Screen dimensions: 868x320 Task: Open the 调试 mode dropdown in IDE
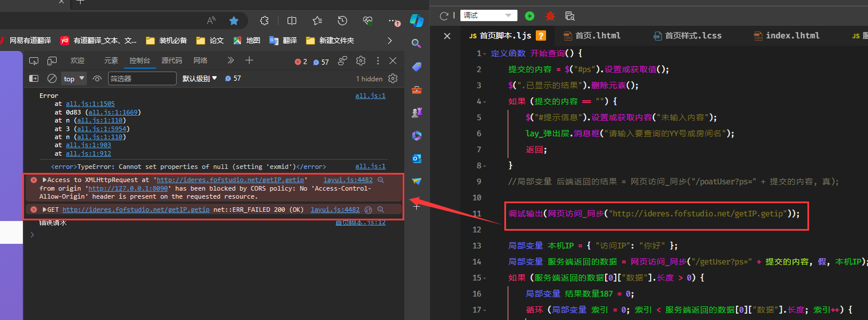click(x=489, y=15)
